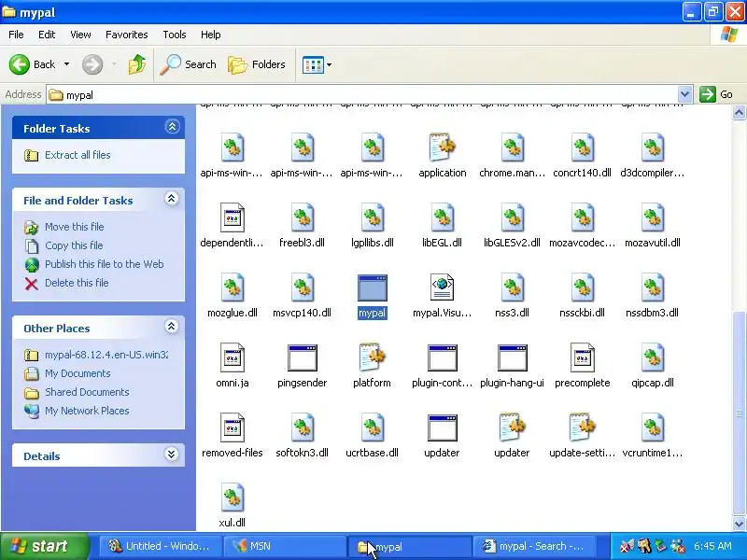Open the View menu
Viewport: 747px width, 560px height.
pos(80,35)
